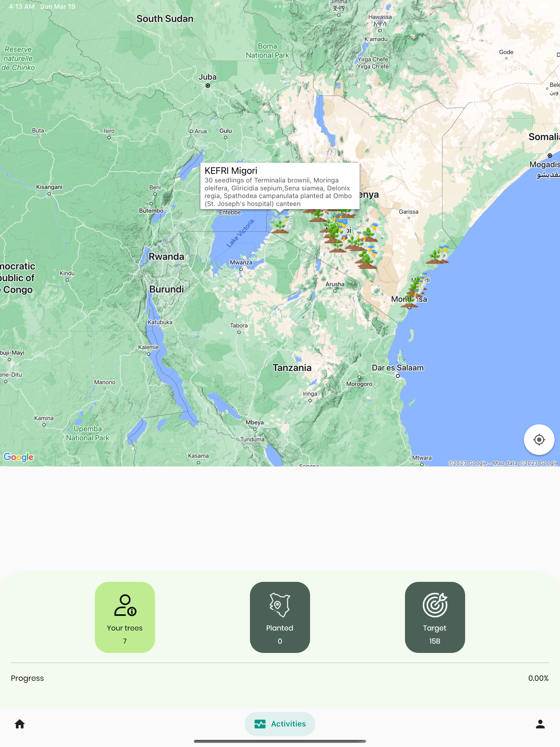The height and width of the screenshot is (747, 560).
Task: Open the Home tab icon
Action: point(20,724)
